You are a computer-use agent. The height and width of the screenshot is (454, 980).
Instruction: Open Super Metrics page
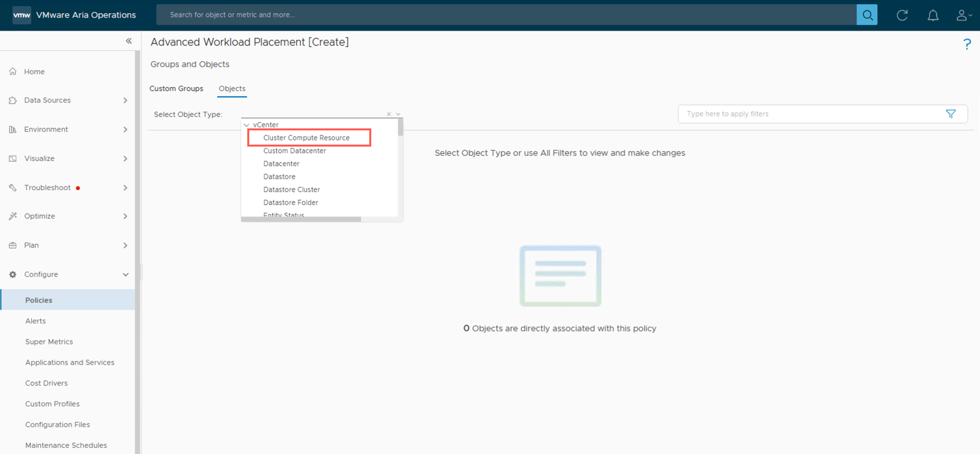click(49, 341)
